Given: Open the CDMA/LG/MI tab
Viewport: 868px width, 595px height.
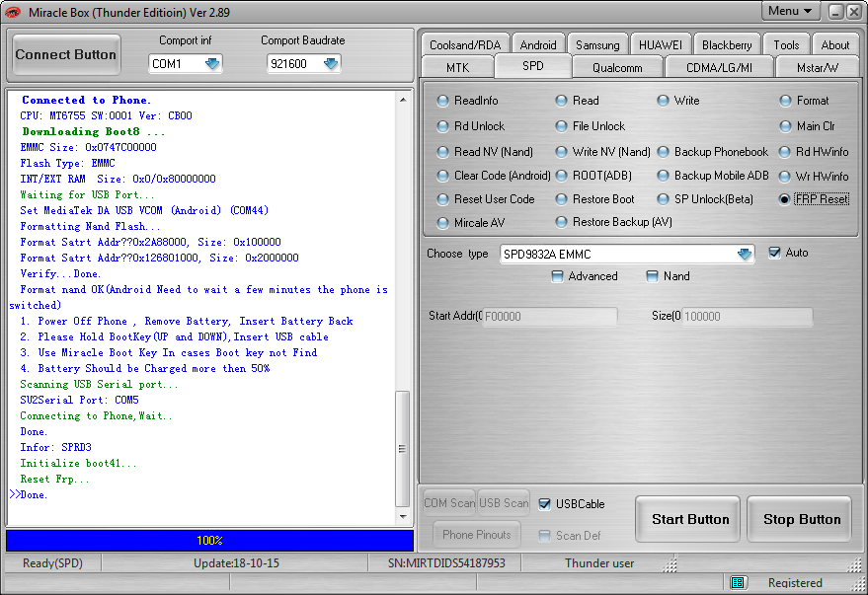Looking at the screenshot, I should coord(719,67).
